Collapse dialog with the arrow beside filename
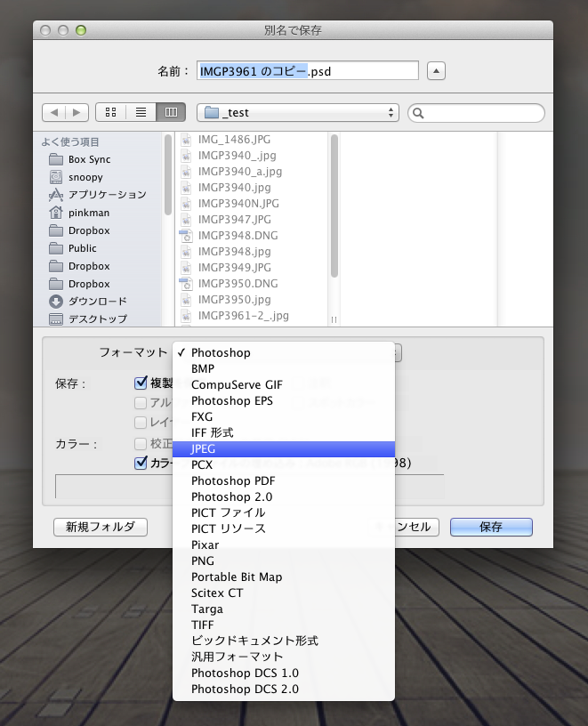 pyautogui.click(x=436, y=71)
